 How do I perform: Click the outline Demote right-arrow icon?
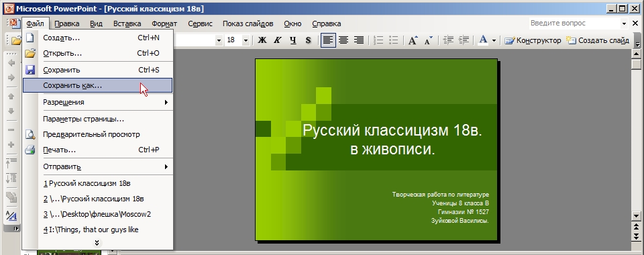coord(11,78)
